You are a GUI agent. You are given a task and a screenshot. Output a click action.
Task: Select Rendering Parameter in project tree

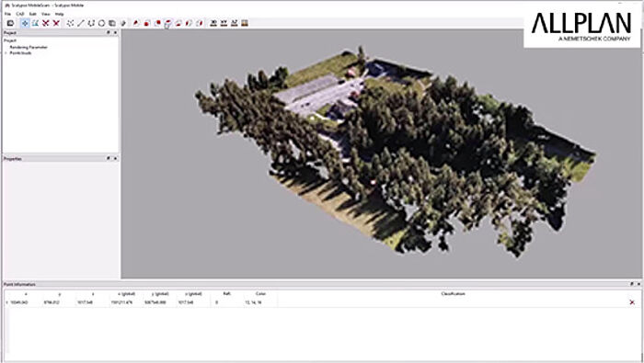click(x=29, y=47)
